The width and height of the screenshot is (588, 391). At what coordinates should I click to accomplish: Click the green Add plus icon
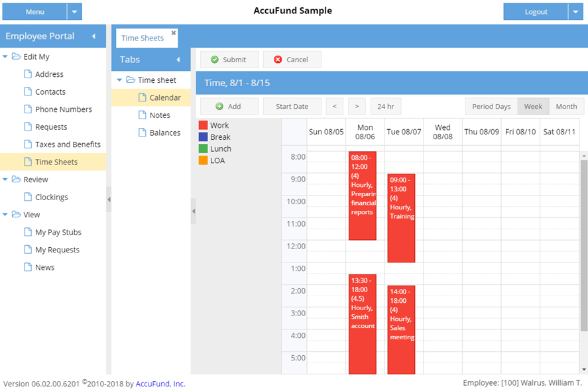click(x=219, y=107)
